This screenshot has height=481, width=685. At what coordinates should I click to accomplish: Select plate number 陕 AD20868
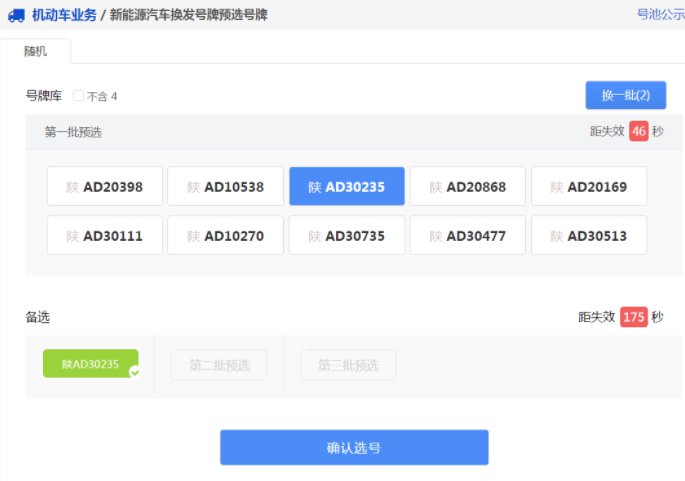(x=467, y=186)
